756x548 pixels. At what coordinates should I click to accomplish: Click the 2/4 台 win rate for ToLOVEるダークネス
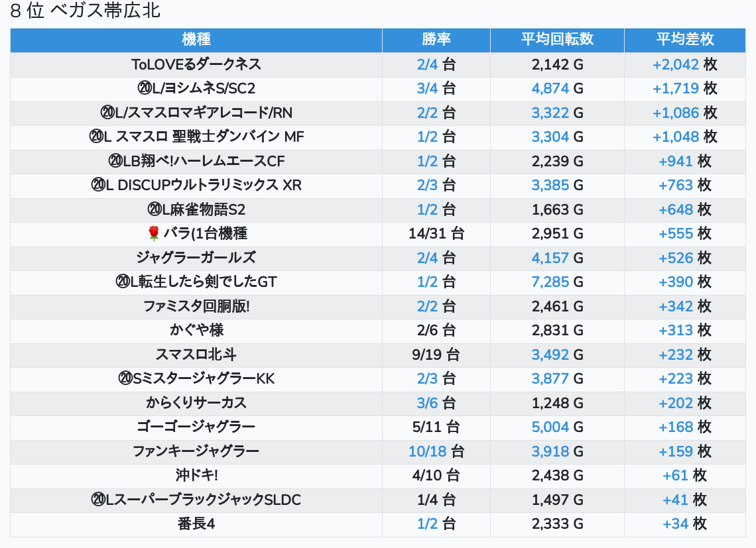[x=436, y=64]
